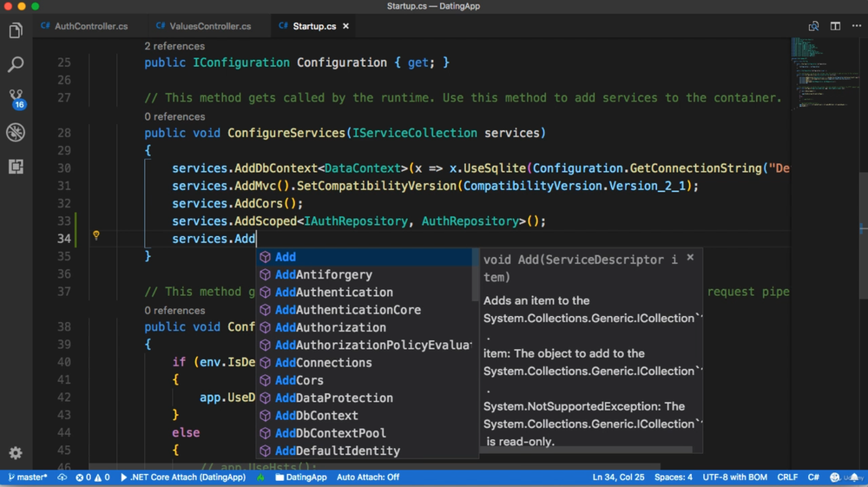This screenshot has height=487, width=868.
Task: Pick AddDbContext from suggestion list
Action: click(364, 416)
